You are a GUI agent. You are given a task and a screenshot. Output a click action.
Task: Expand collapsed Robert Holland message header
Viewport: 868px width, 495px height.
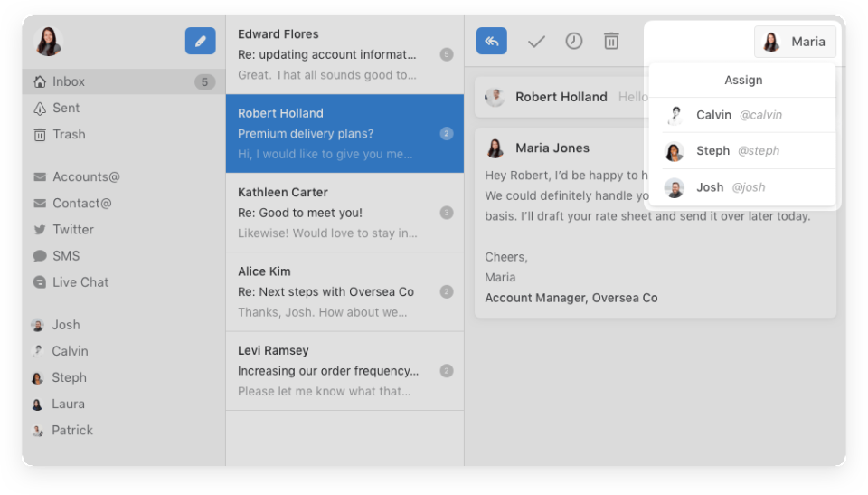pos(561,97)
